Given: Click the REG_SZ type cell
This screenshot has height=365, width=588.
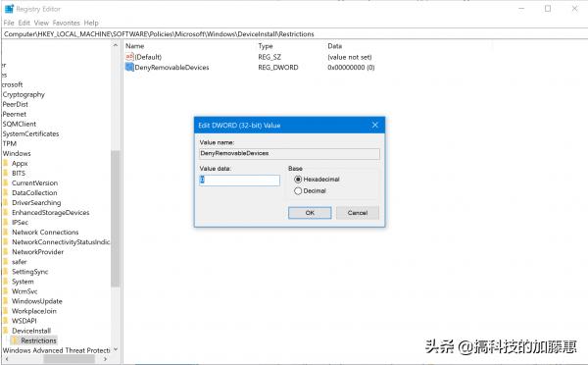Looking at the screenshot, I should tap(269, 57).
